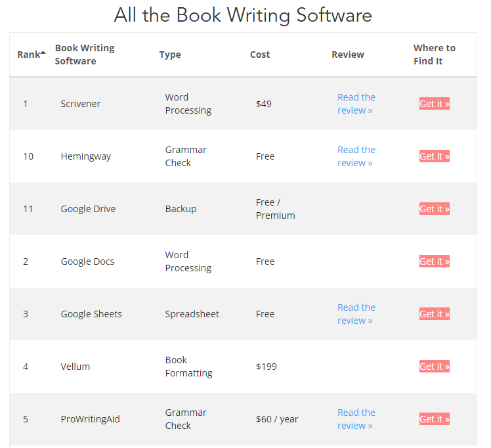
Task: Click rank 1 cell beside Scrivener
Action: pyautogui.click(x=26, y=104)
